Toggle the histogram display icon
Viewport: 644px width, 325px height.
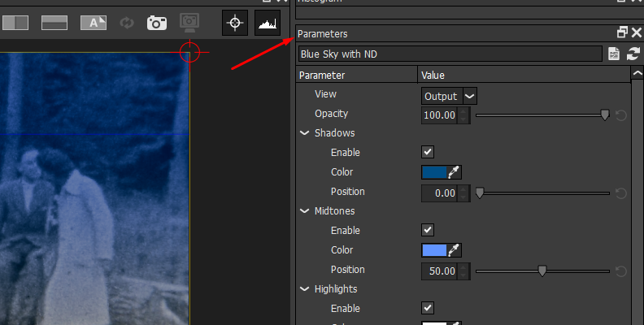tap(267, 24)
